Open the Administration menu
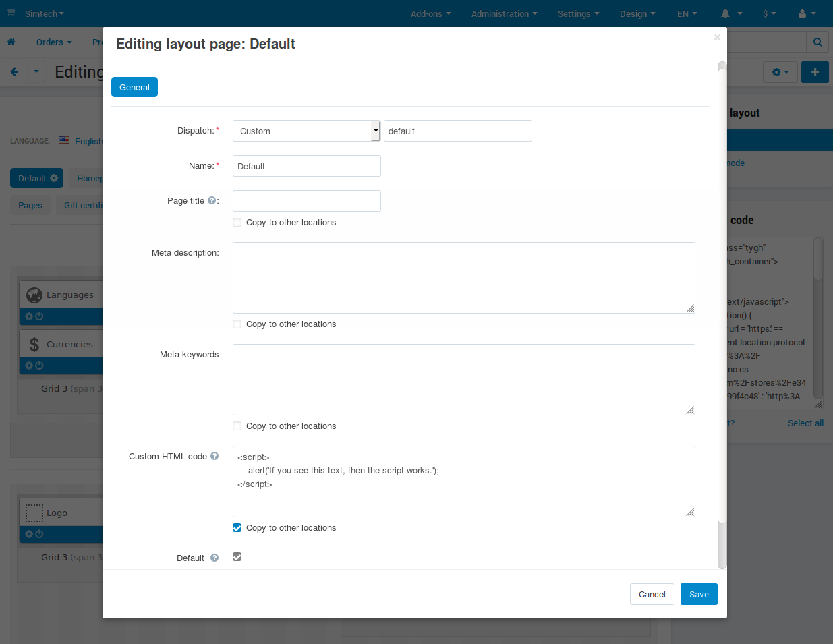The image size is (833, 644). [505, 13]
